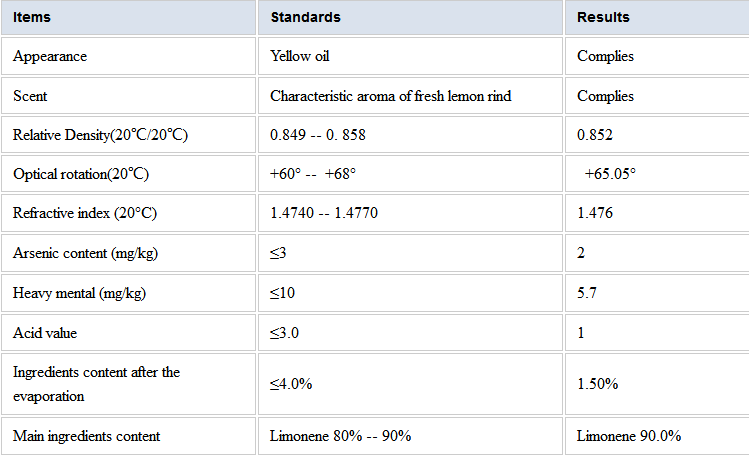Click the Standards column header

click(410, 18)
